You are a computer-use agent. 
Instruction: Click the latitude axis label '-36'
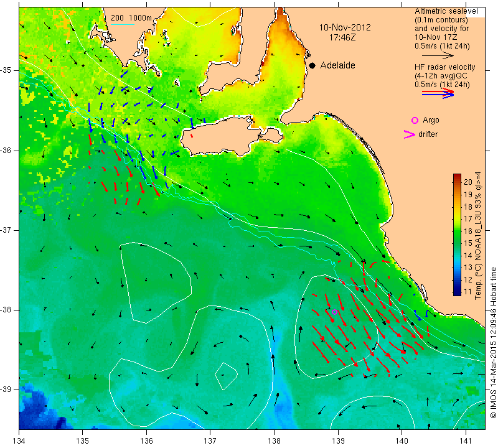click(6, 150)
